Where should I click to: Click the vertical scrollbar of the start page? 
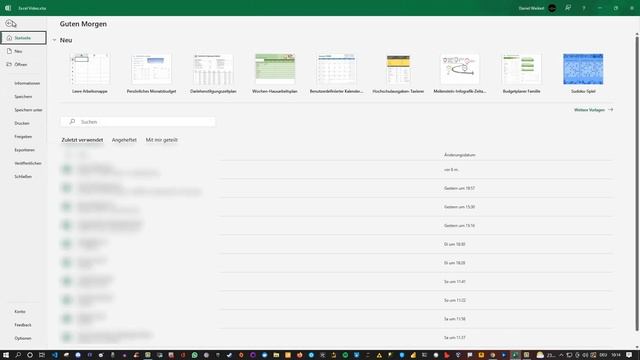(636, 184)
